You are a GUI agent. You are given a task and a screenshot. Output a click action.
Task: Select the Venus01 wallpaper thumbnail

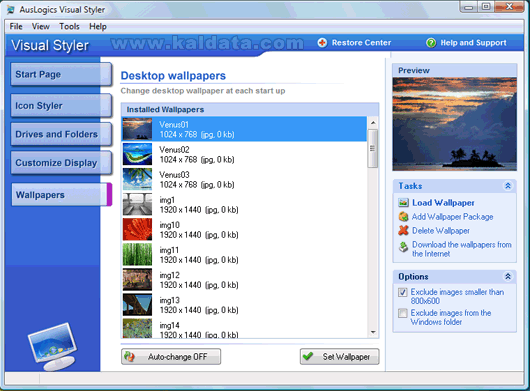click(137, 129)
